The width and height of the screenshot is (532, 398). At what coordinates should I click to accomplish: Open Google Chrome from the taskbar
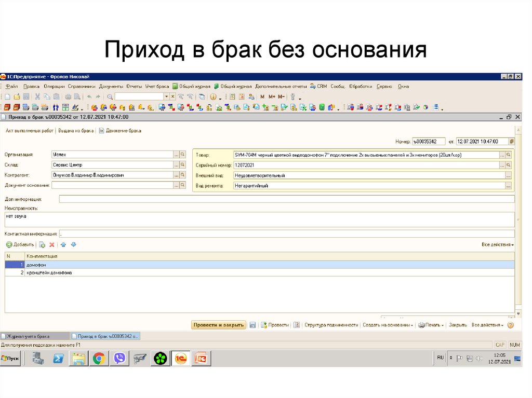[x=99, y=358]
